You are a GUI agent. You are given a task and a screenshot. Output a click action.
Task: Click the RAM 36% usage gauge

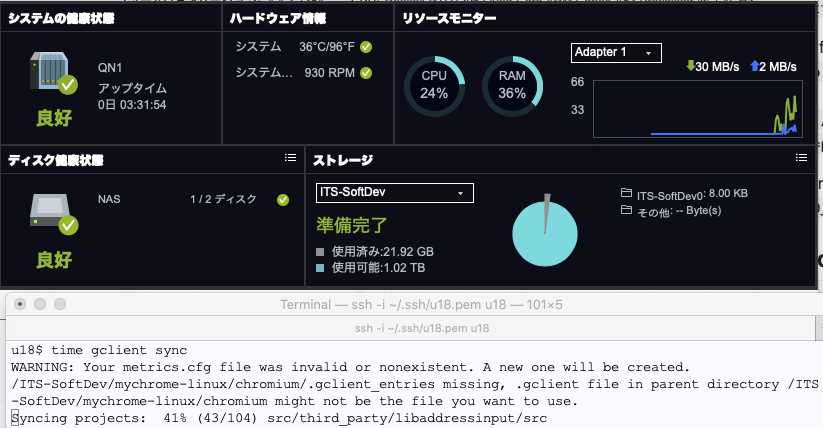point(511,85)
